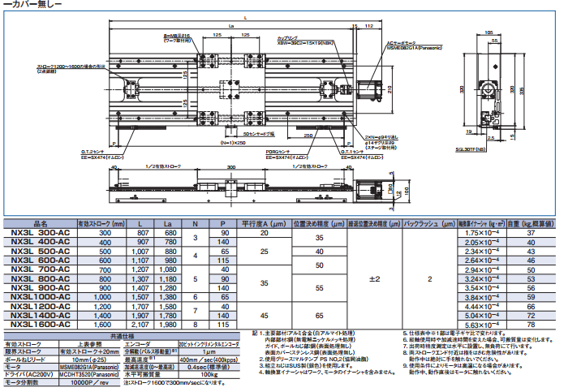Click the La value 680
Image resolution: width=564 pixels, height=392 pixels.
coord(170,233)
